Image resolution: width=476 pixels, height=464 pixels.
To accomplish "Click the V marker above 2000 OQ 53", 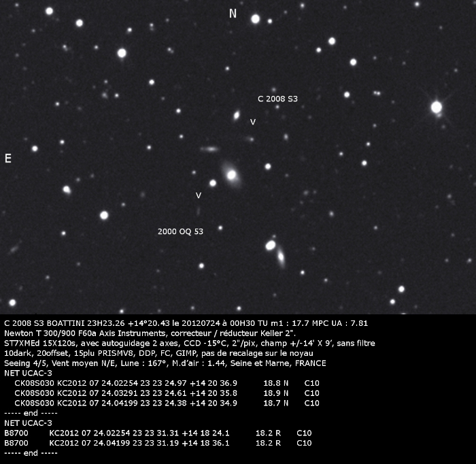I will (199, 196).
